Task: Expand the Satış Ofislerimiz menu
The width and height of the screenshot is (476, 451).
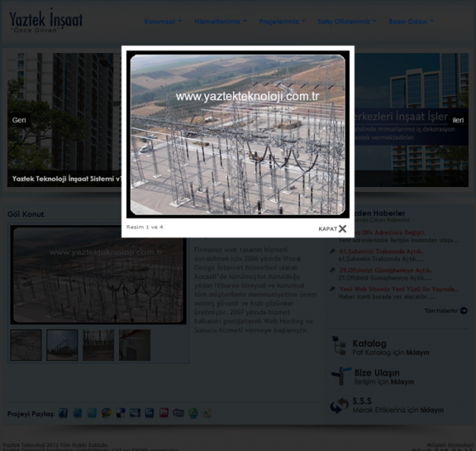Action: pos(347,21)
